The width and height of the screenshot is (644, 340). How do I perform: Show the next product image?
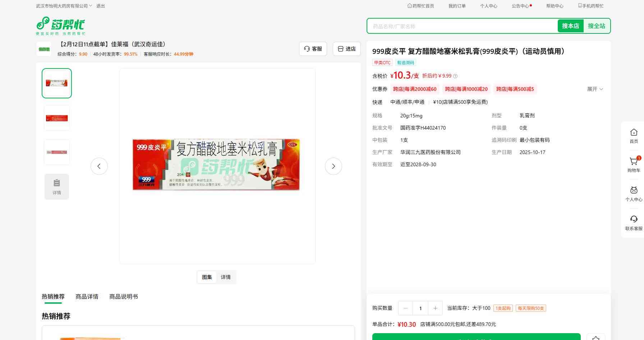[x=333, y=166]
